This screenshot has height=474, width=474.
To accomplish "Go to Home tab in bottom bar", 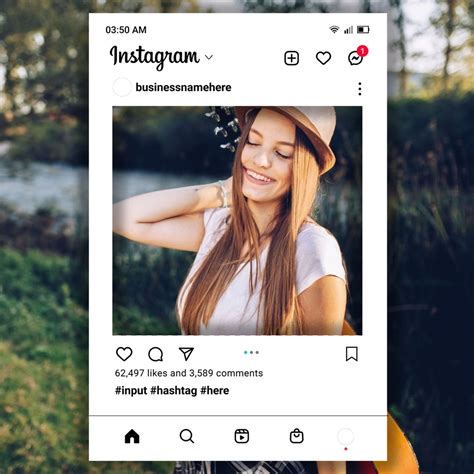I will click(x=132, y=436).
